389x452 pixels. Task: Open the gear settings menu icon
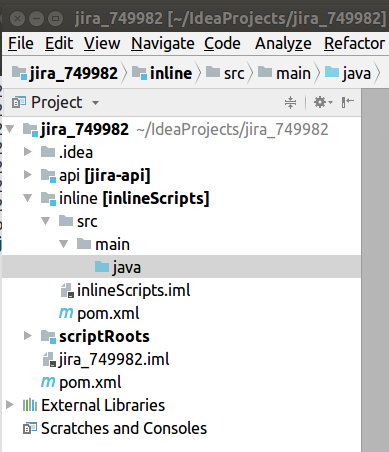323,102
